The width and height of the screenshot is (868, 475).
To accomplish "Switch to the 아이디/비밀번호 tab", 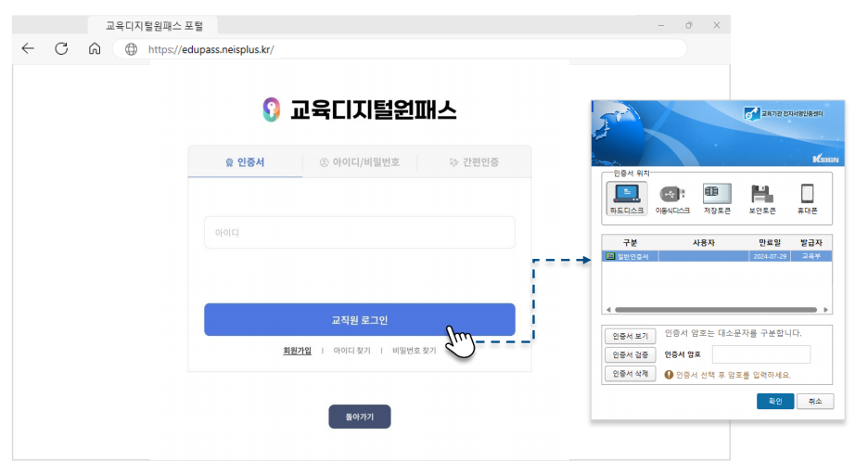I will tap(360, 161).
